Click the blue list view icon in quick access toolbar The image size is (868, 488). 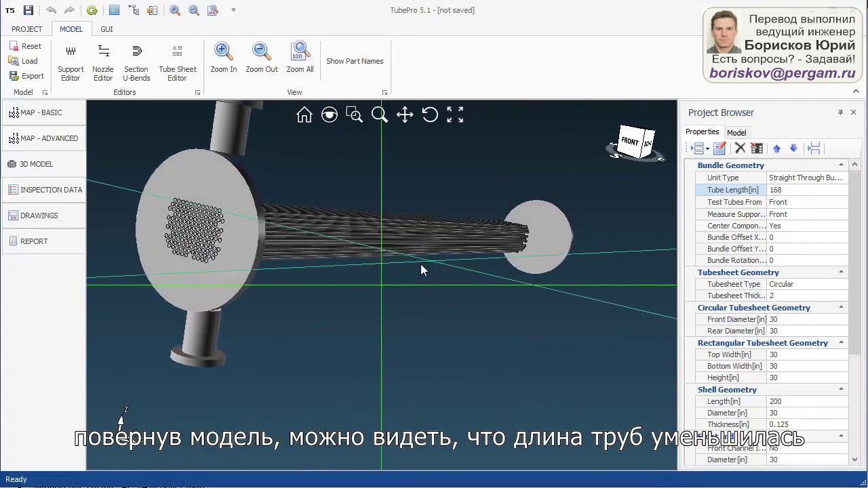point(114,10)
